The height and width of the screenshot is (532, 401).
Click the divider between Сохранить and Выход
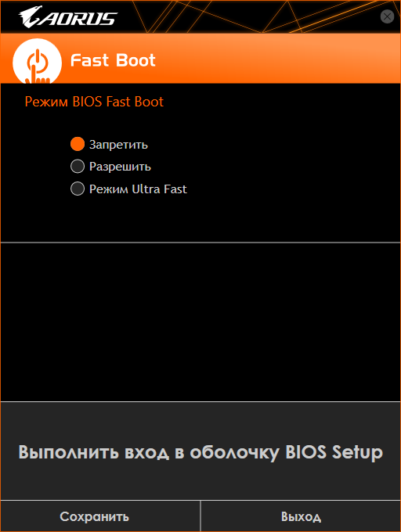coord(200,516)
